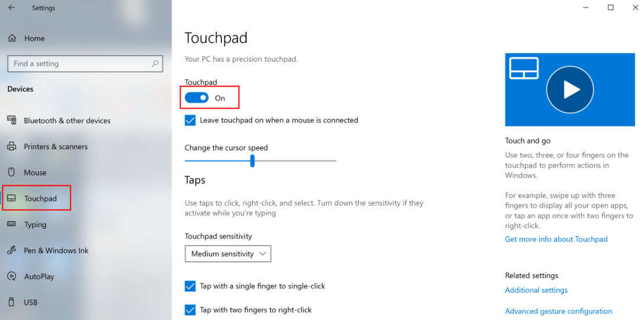The image size is (644, 320).
Task: Open the USB settings page
Action: pos(31,302)
